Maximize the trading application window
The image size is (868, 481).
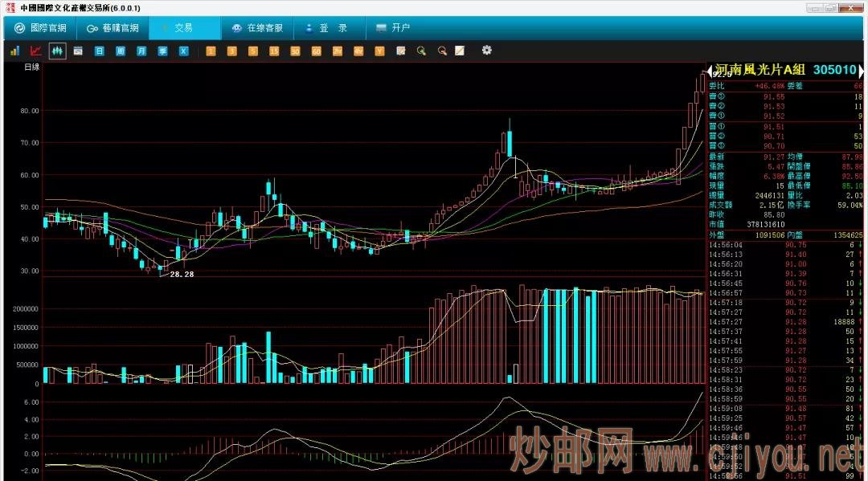(830, 8)
